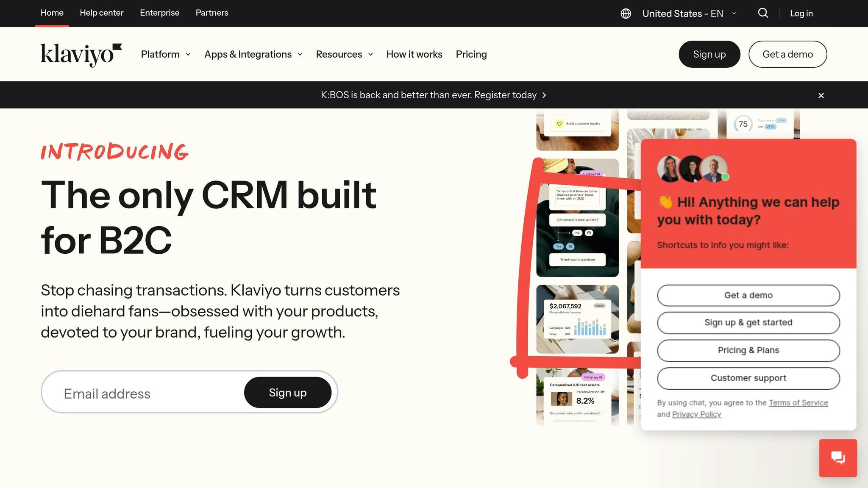Open the search magnifier icon
This screenshot has height=488, width=868.
pos(763,13)
